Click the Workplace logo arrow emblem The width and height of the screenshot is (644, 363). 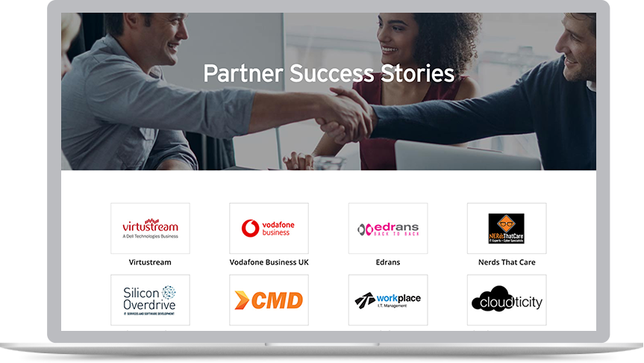coord(365,300)
